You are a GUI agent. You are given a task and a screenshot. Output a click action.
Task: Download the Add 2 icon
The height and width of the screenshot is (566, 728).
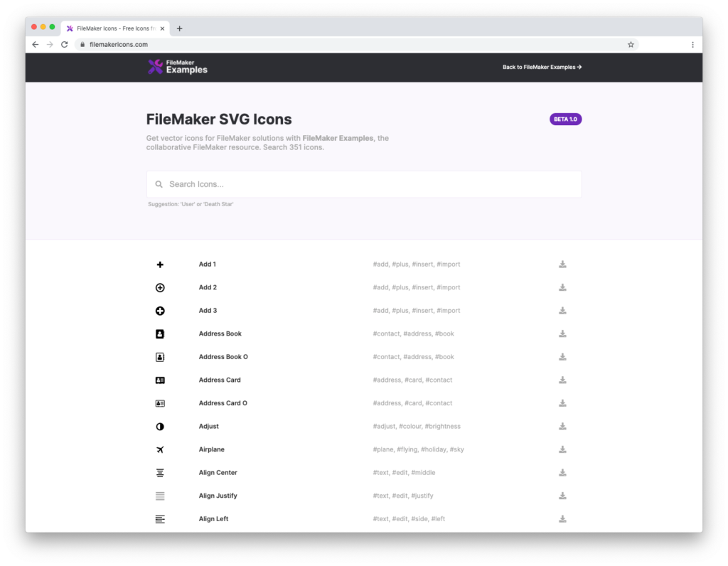click(x=562, y=287)
